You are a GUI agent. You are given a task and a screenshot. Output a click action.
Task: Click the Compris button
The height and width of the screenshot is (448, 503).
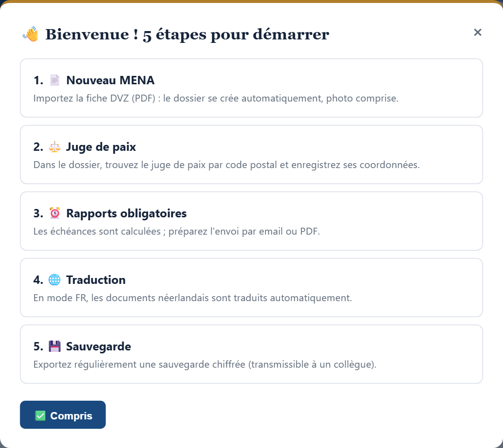(x=63, y=414)
